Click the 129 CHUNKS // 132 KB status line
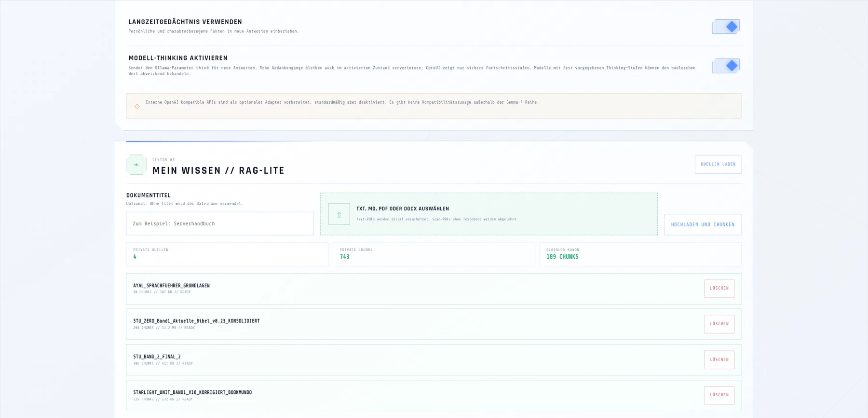The width and height of the screenshot is (868, 418). click(163, 399)
